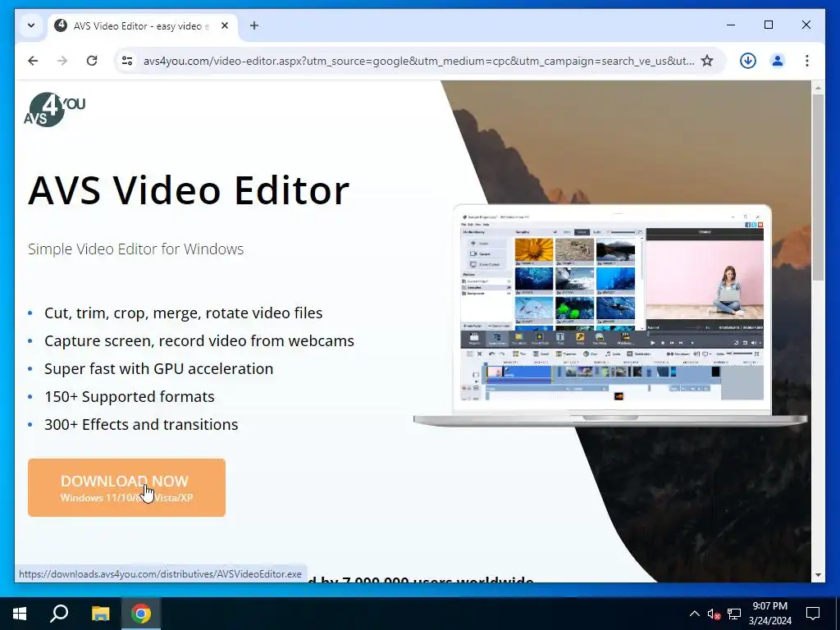The height and width of the screenshot is (630, 840).
Task: Click 'Capture screen, record video from webcams'
Action: point(199,340)
